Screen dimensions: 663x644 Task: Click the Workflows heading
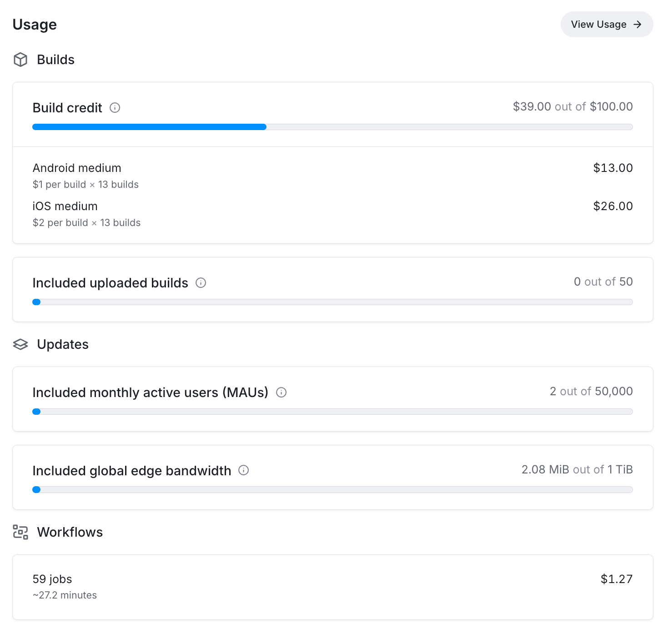70,532
